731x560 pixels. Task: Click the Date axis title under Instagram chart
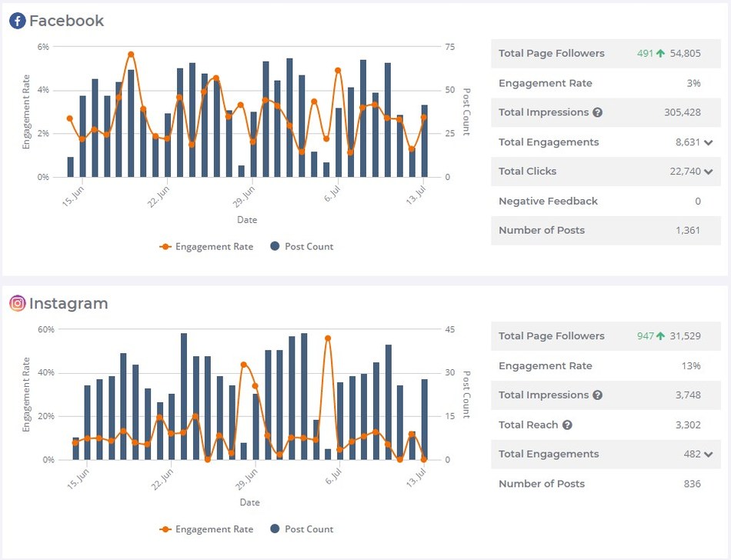250,502
